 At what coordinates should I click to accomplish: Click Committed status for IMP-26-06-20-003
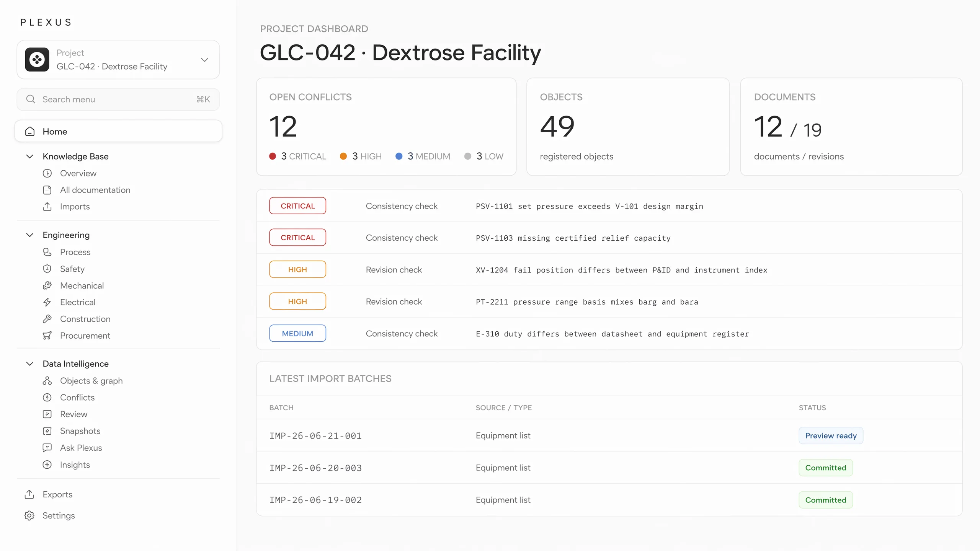(x=826, y=468)
